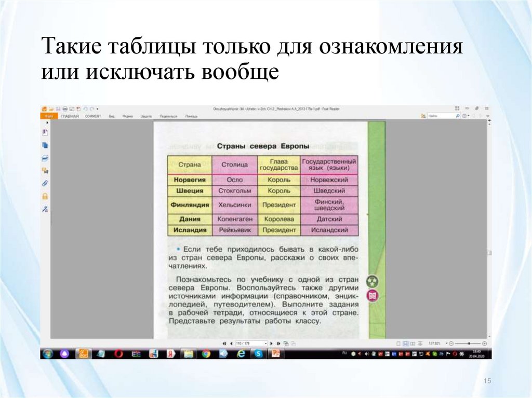Open the Windows Start button

click(x=48, y=354)
